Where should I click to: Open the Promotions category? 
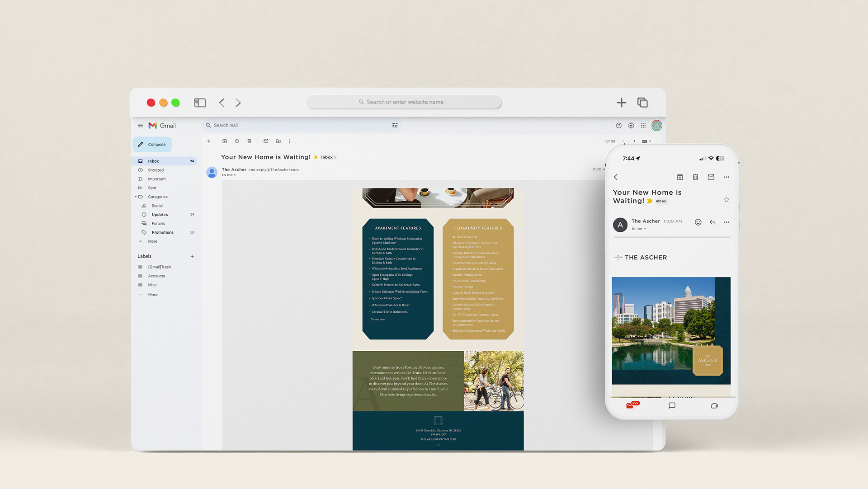click(x=162, y=232)
